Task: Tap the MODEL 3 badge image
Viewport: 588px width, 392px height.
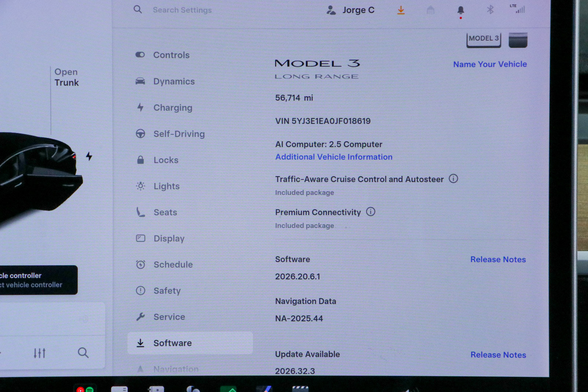Action: pyautogui.click(x=484, y=40)
